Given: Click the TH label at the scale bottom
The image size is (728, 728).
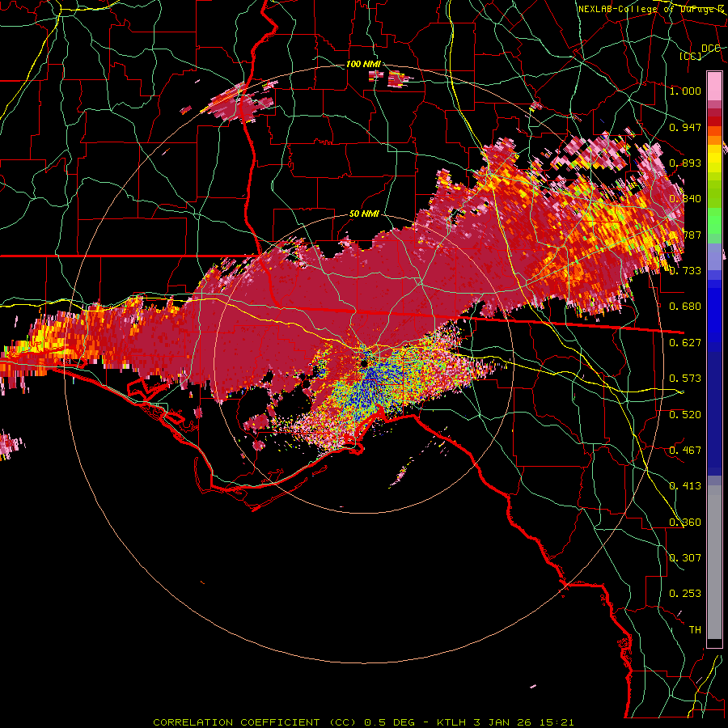Looking at the screenshot, I should pyautogui.click(x=695, y=630).
